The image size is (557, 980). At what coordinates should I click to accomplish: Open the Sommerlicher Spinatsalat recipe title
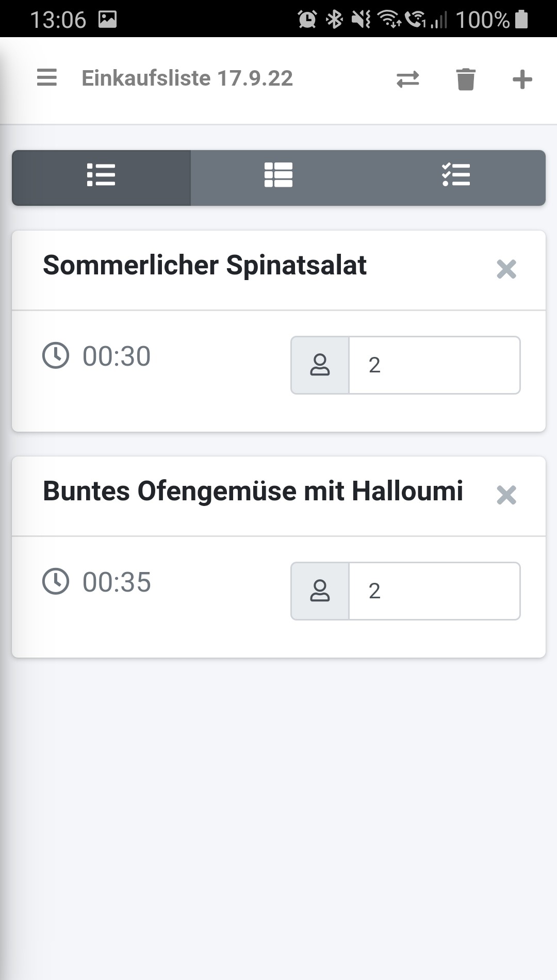[x=204, y=266]
